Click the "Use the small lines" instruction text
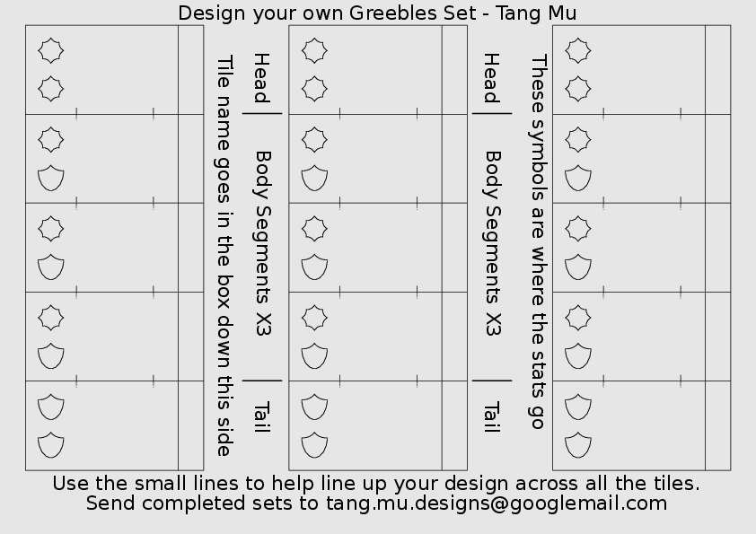This screenshot has width=756, height=534. tap(375, 483)
